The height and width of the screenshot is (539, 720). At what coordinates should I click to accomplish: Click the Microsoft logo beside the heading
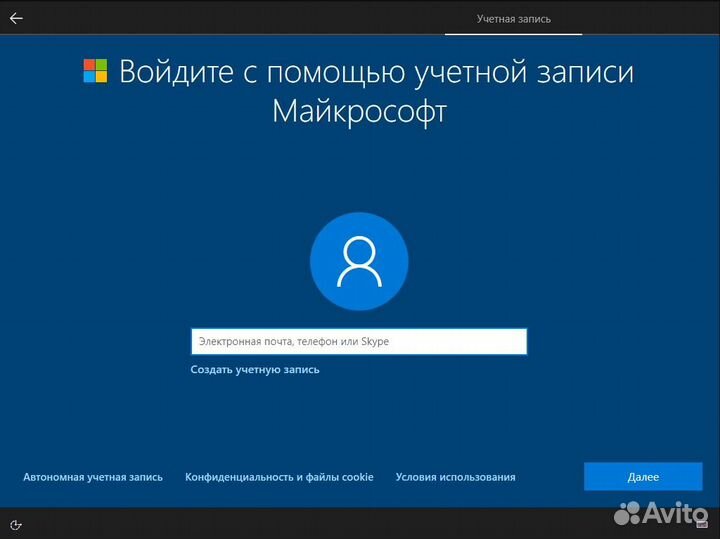(96, 71)
